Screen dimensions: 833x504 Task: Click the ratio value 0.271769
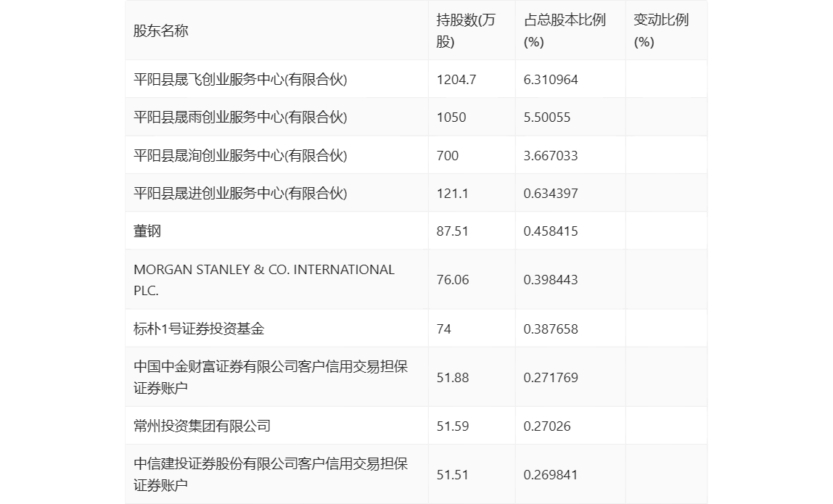coord(550,378)
